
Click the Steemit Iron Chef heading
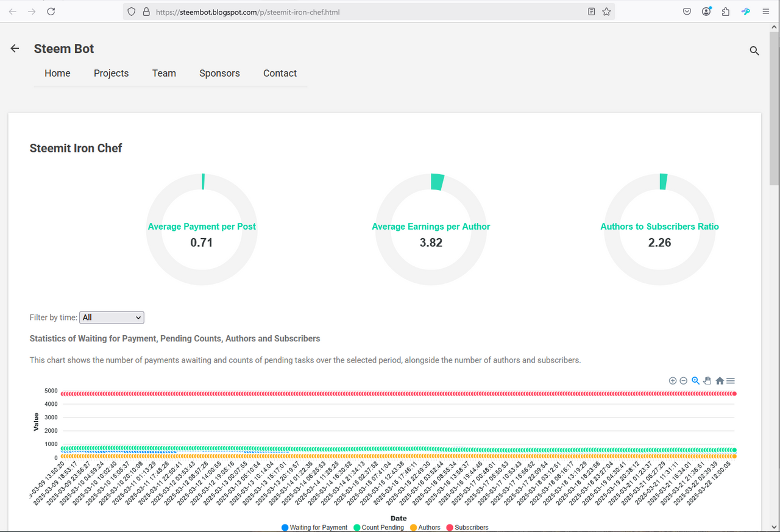(x=76, y=148)
